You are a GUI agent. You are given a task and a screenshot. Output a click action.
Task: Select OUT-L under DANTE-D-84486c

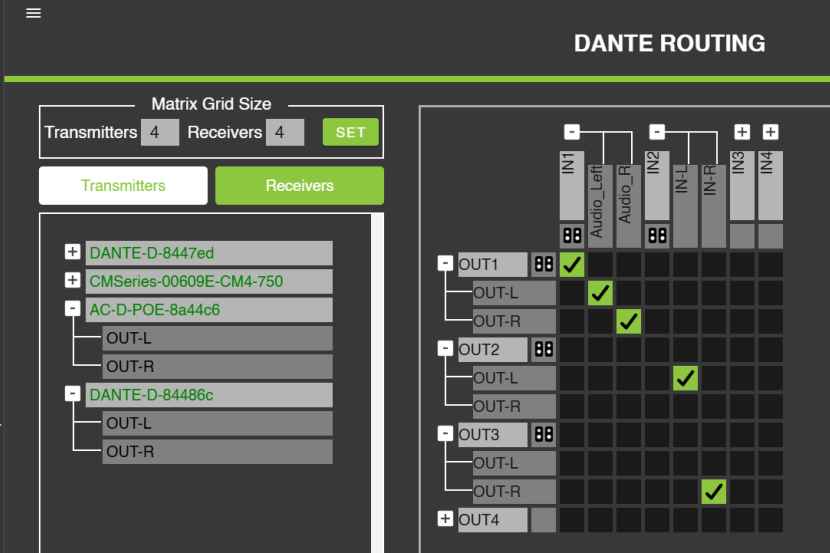pos(218,423)
